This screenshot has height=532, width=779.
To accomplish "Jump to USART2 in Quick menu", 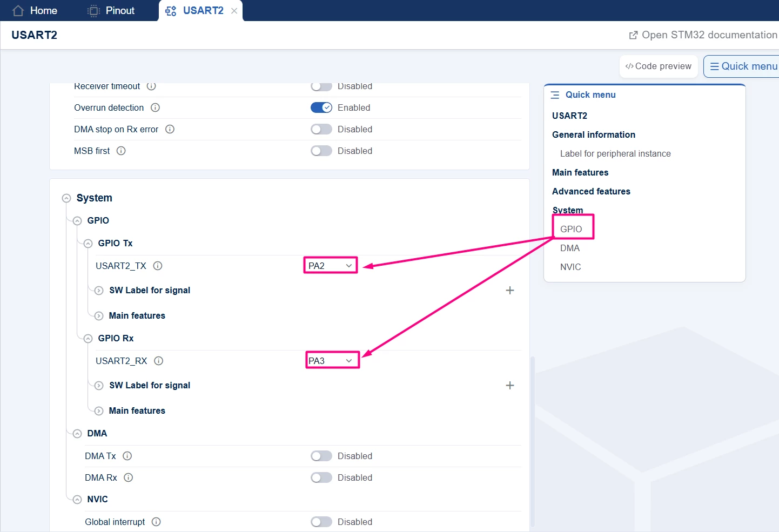I will coord(569,116).
